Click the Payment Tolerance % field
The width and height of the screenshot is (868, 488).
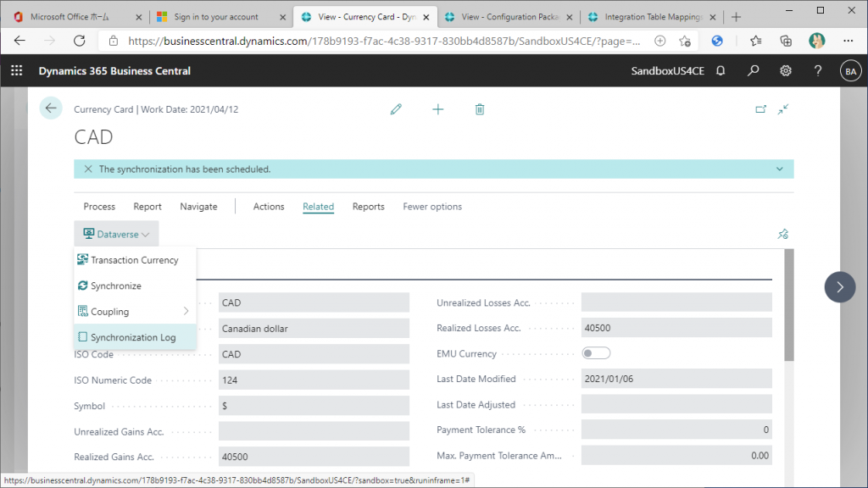676,430
